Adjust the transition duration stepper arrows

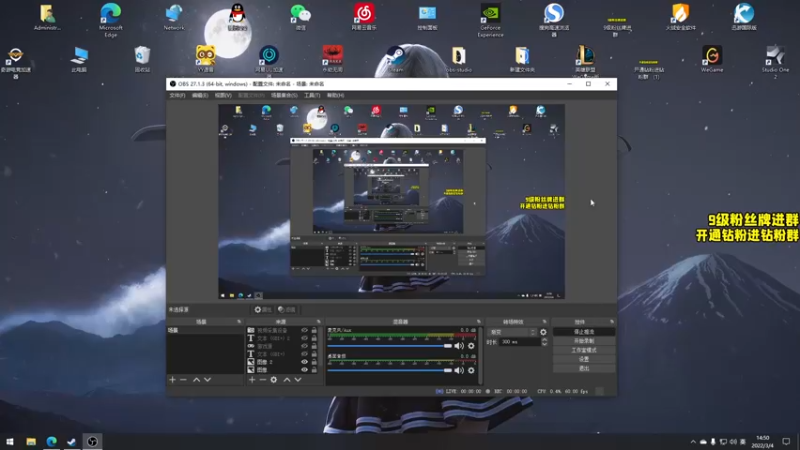point(544,342)
